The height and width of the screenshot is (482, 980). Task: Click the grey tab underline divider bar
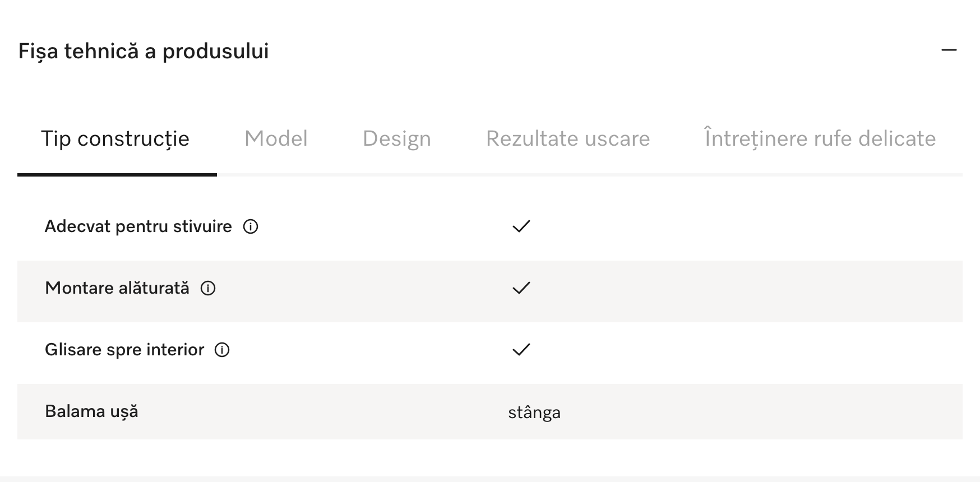590,175
